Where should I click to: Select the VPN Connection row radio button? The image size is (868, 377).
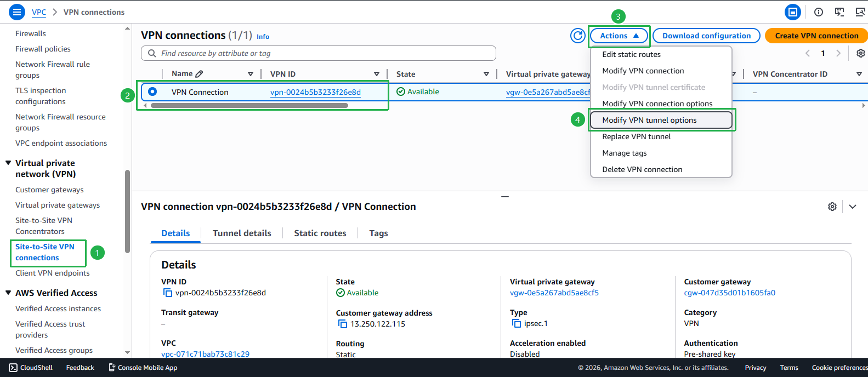click(152, 92)
